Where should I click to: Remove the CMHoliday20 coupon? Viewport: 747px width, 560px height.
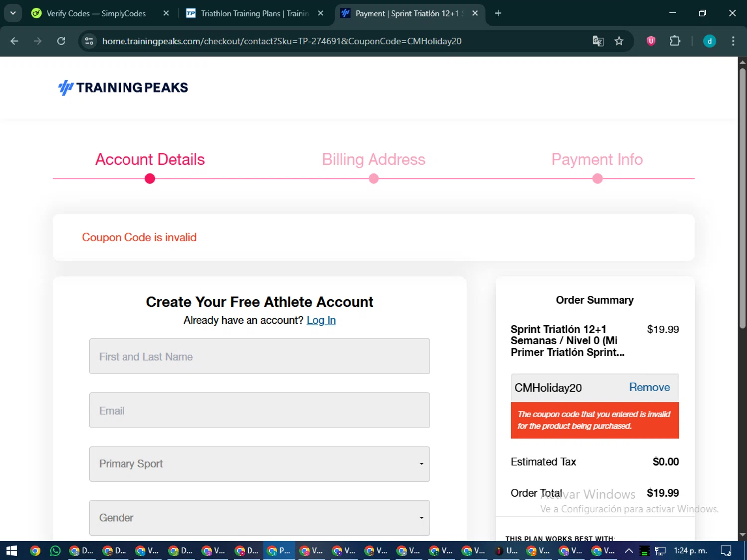point(649,387)
